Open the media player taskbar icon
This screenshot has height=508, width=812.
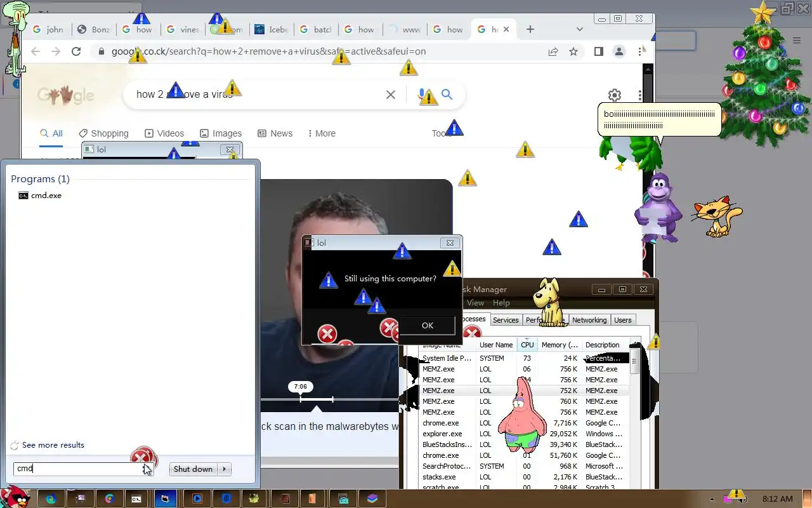[x=197, y=498]
